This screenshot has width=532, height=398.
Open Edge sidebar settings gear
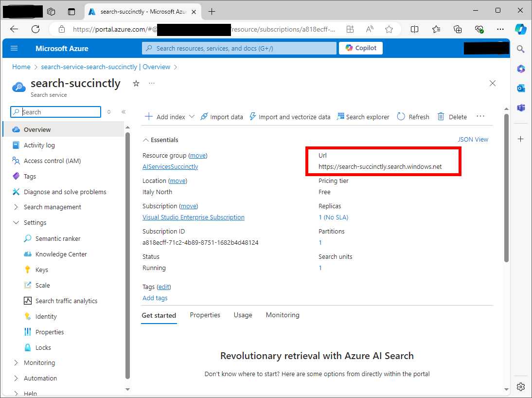(521, 386)
